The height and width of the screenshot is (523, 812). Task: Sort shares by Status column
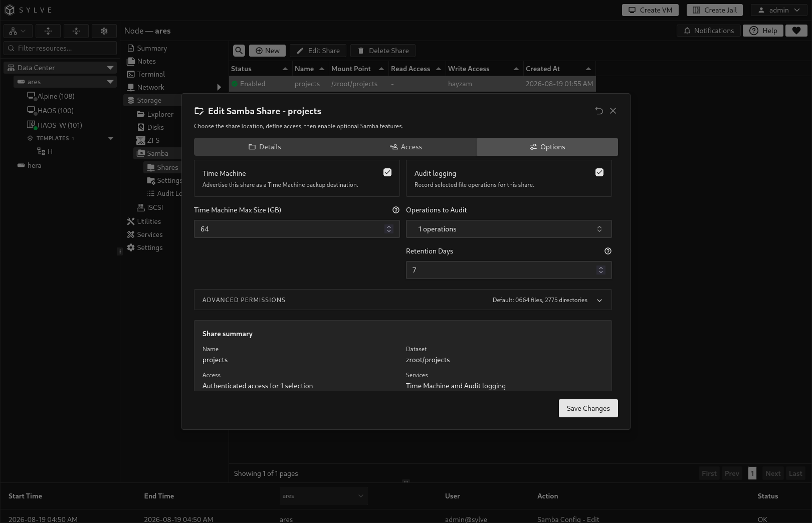pos(260,69)
